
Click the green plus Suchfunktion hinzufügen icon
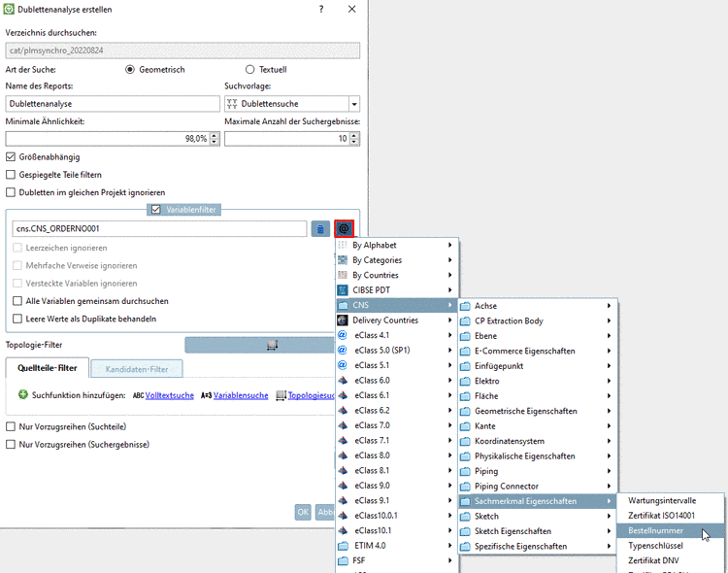pos(22,395)
